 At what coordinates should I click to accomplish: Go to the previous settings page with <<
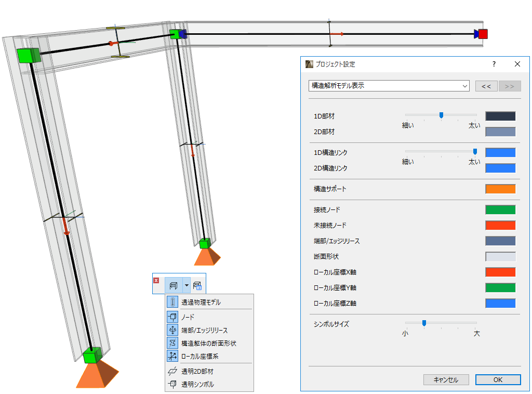[486, 86]
